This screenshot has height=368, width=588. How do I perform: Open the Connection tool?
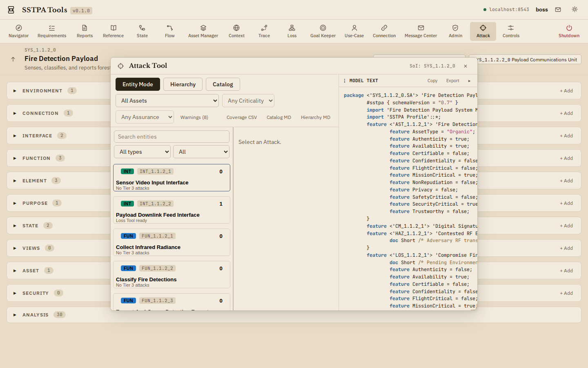point(384,31)
